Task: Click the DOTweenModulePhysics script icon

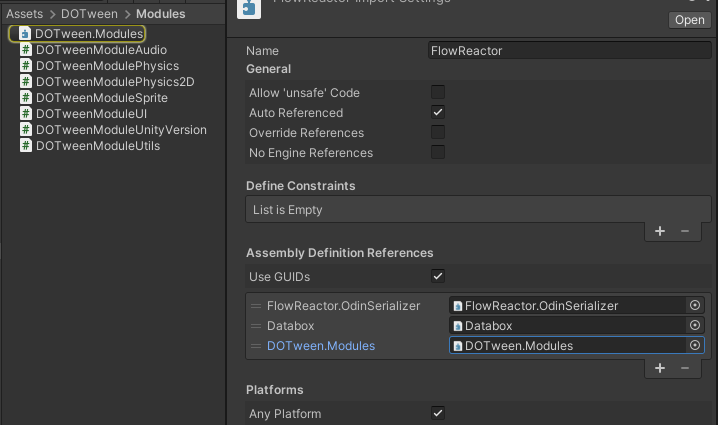Action: click(26, 66)
